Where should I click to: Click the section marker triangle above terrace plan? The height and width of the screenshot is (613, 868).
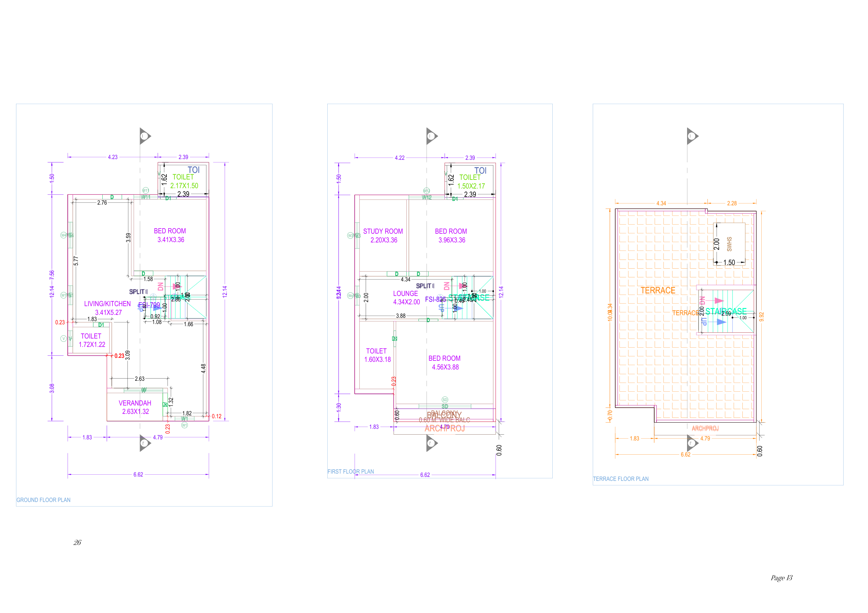(x=692, y=136)
